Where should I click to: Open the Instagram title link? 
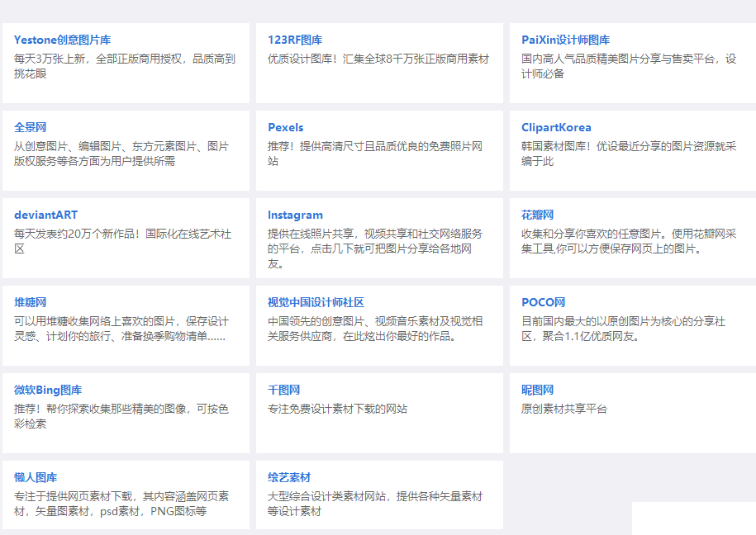pos(296,215)
